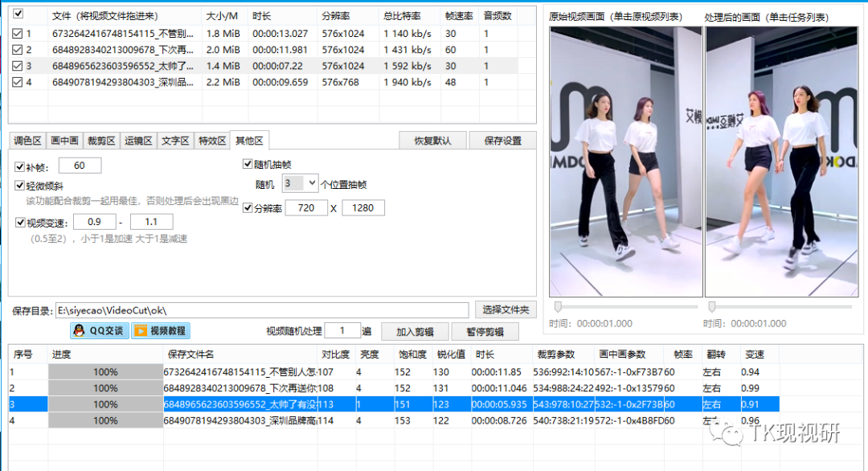Select the 文字区 tab
Viewport: 868px width, 471px height.
[175, 141]
